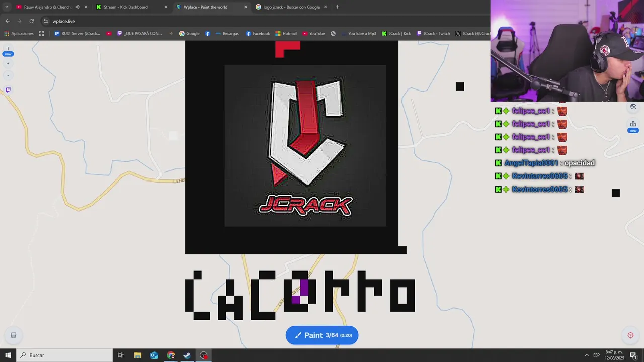Open JCrack X profile bookmark
Screen dimensions: 644x362
pos(472,34)
